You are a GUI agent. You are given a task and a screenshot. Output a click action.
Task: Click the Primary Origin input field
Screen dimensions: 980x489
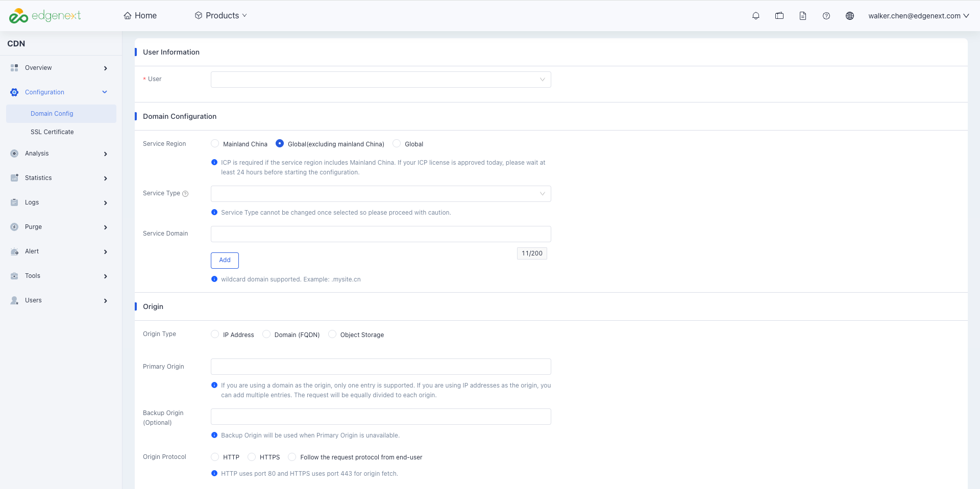coord(381,367)
